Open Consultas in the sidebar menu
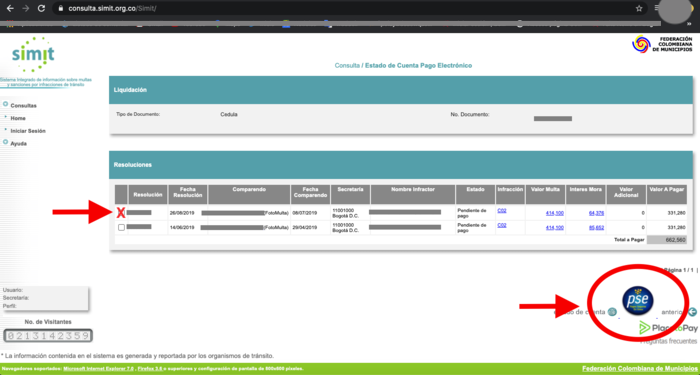Viewport: 700px width, 375px height. point(23,106)
